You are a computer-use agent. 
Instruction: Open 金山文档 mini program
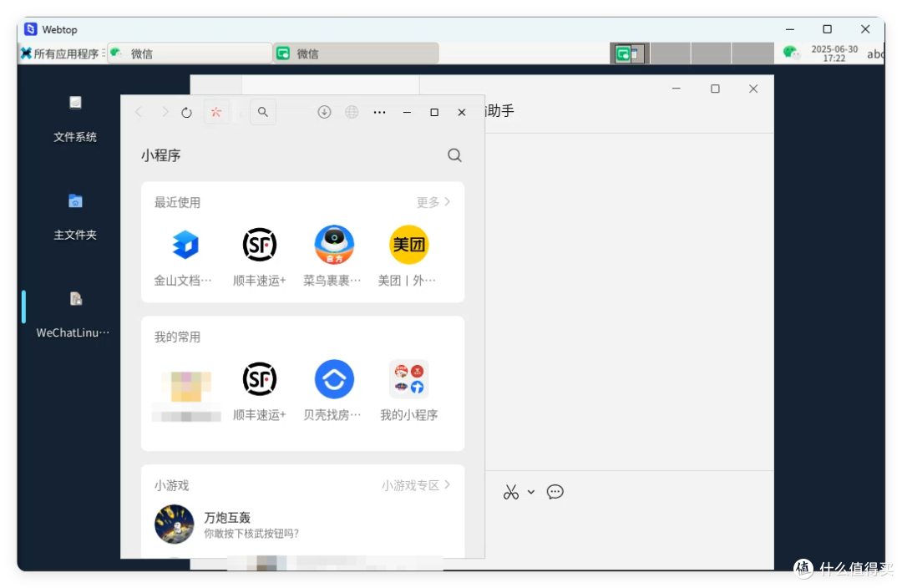(x=184, y=256)
